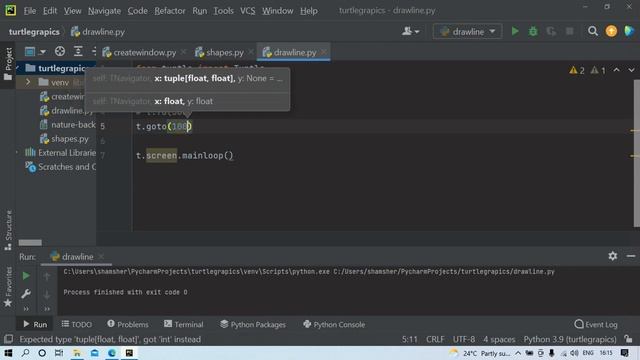Screen dimensions: 640x360
Task: Open Run tool window settings gear
Action: click(613, 256)
